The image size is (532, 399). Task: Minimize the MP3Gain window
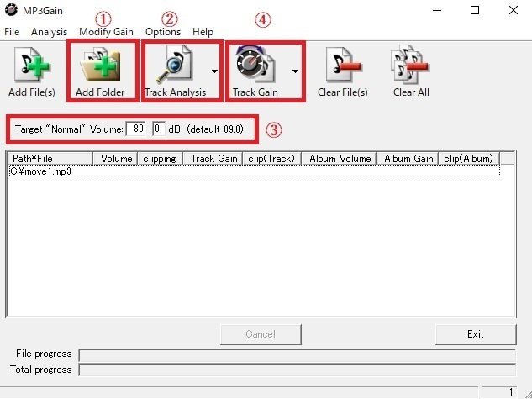(x=437, y=10)
